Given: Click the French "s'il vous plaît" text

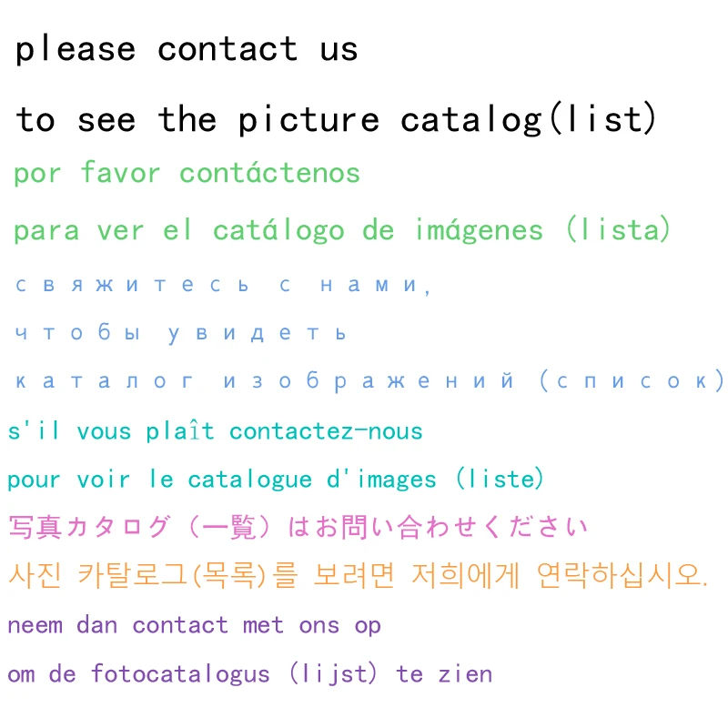Looking at the screenshot, I should 111,431.
